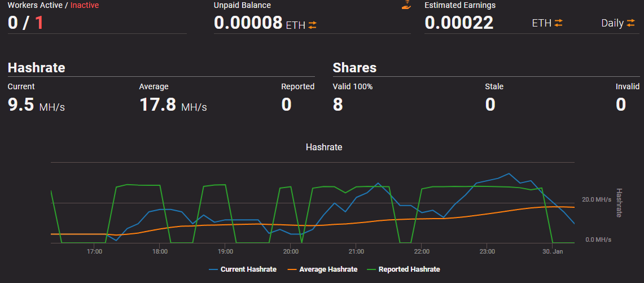Image resolution: width=644 pixels, height=283 pixels.
Task: Toggle Average Hashrate legend series
Action: tap(322, 269)
